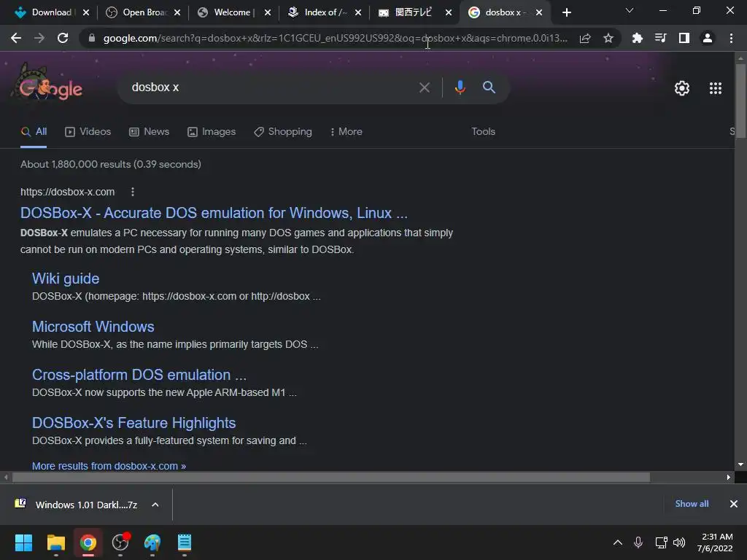The height and width of the screenshot is (560, 747).
Task: Open OBS Studio from taskbar
Action: 120,542
